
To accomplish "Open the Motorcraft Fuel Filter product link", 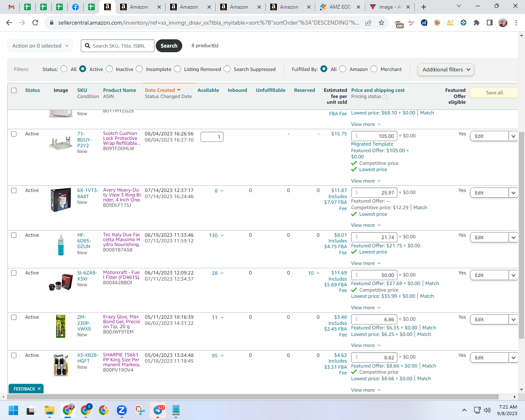I will point(121,275).
